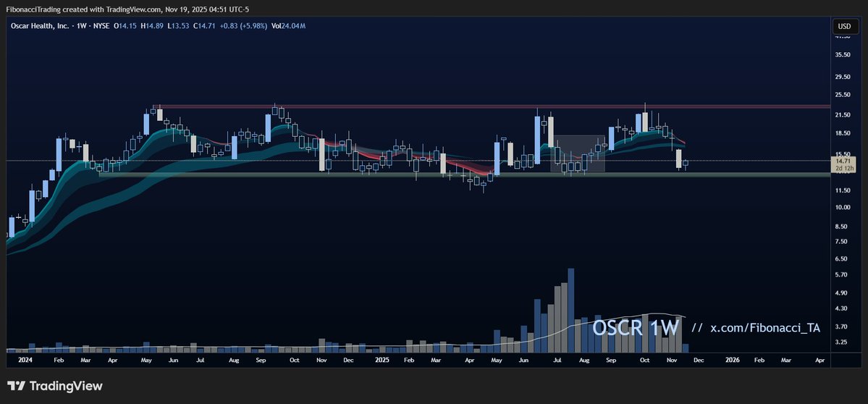Viewport: 868px width, 404px height.
Task: Click the 29.50 price axis label
Action: [x=843, y=77]
